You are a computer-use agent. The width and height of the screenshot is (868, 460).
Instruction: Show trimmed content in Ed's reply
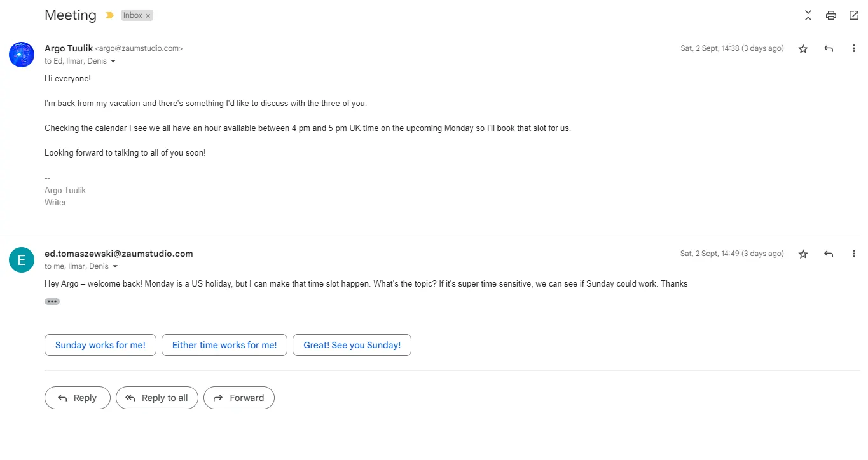pos(52,302)
